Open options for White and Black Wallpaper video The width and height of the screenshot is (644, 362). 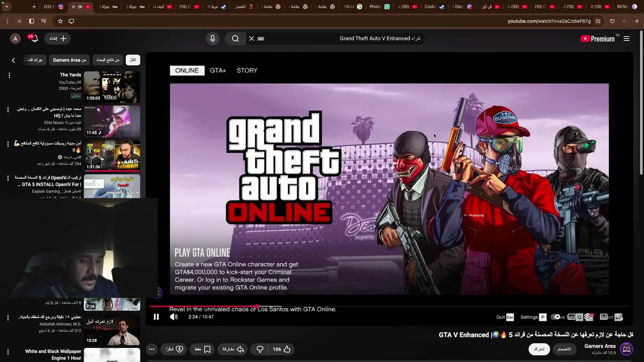coord(8,352)
